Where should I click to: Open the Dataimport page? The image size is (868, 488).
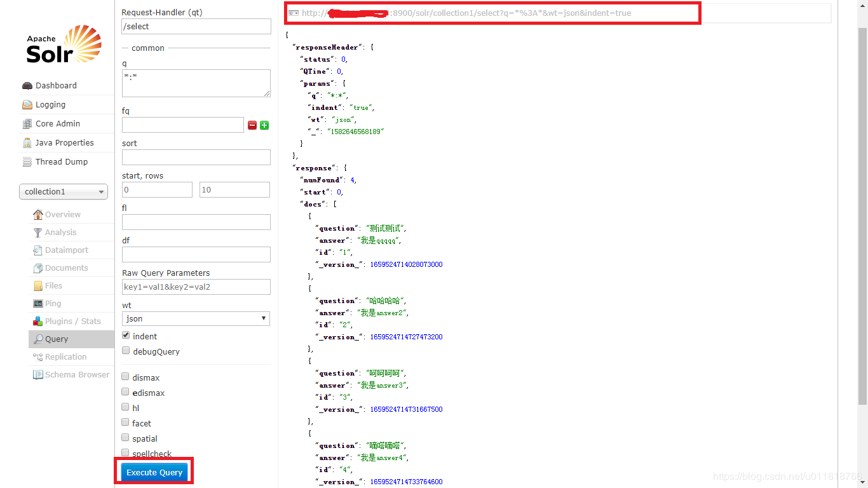(66, 250)
